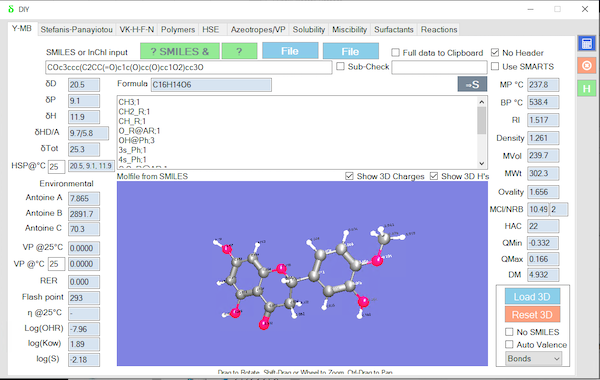The image size is (600, 380).
Task: Click the 'CH3;1' group row
Action: click(x=129, y=102)
